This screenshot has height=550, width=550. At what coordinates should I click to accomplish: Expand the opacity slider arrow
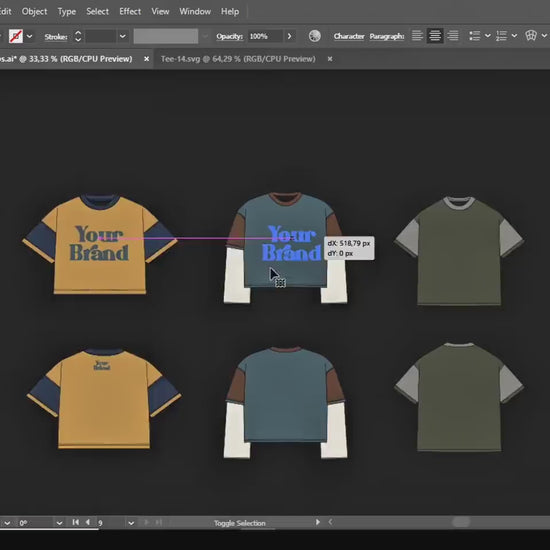click(x=289, y=36)
